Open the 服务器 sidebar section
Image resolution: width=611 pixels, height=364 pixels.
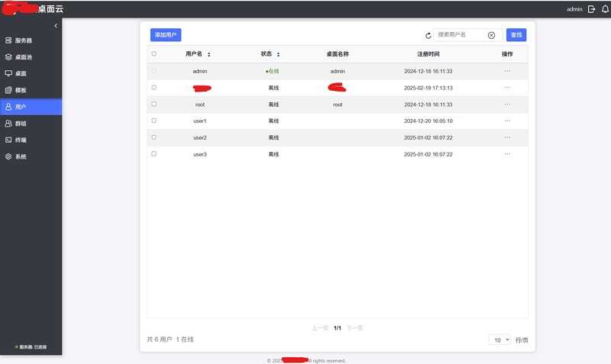[31, 40]
